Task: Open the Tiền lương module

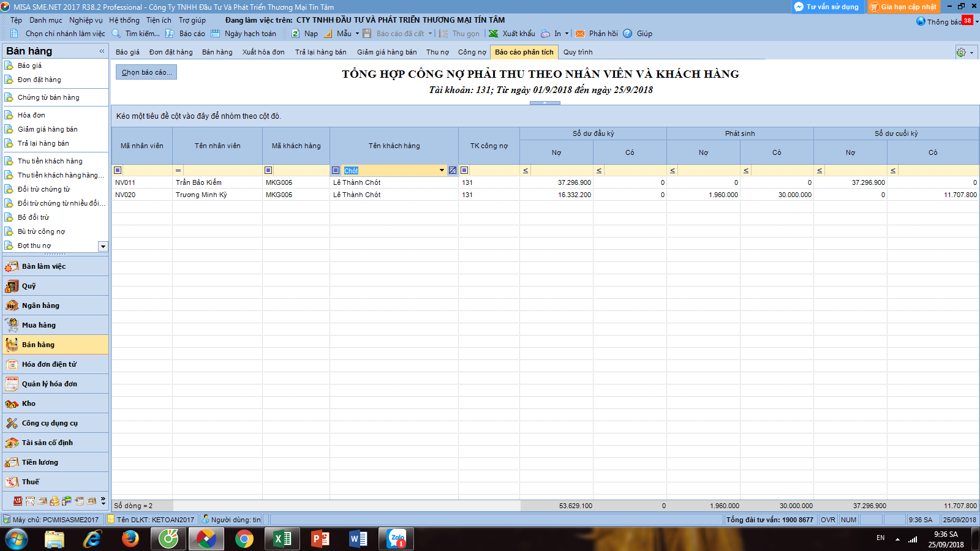Action: 55,462
